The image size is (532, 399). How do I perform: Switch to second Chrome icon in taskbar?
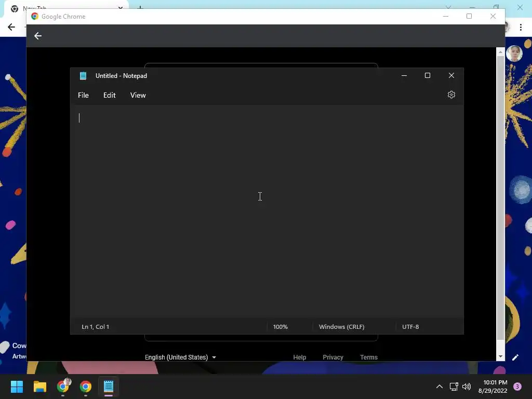(86, 387)
